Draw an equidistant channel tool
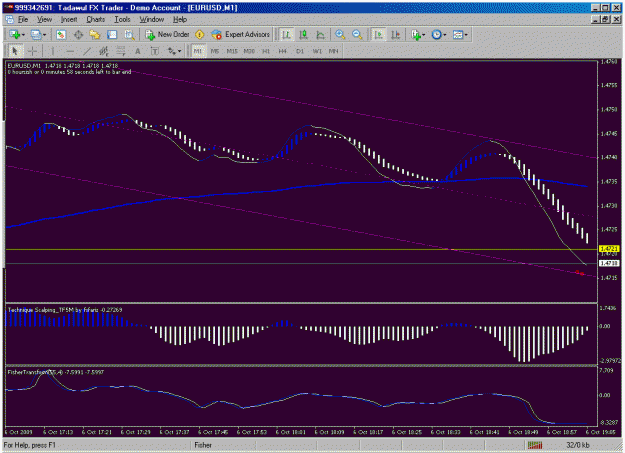This screenshot has width=625, height=453. pos(104,51)
